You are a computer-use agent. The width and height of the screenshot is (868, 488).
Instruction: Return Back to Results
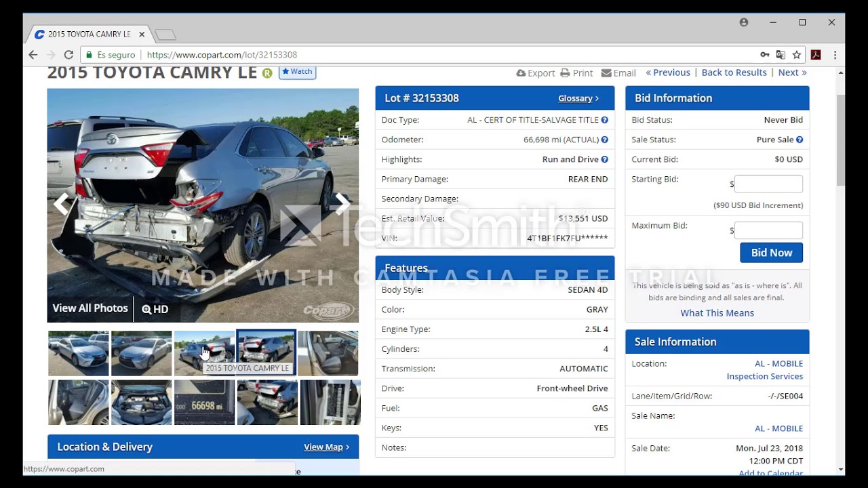[x=734, y=73]
